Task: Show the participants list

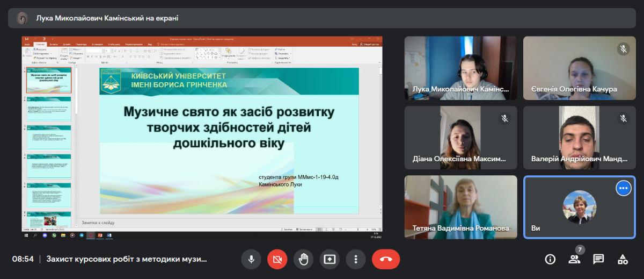Action: point(574,259)
